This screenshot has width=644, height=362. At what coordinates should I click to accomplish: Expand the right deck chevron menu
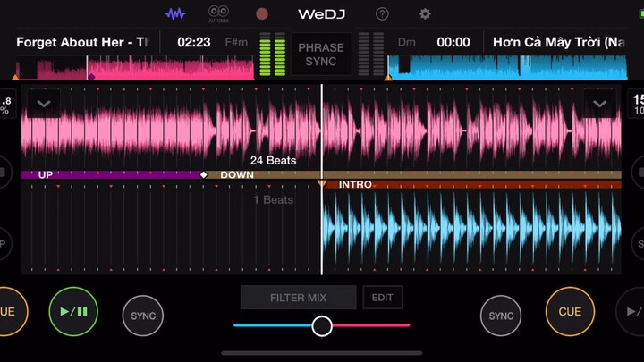click(599, 104)
